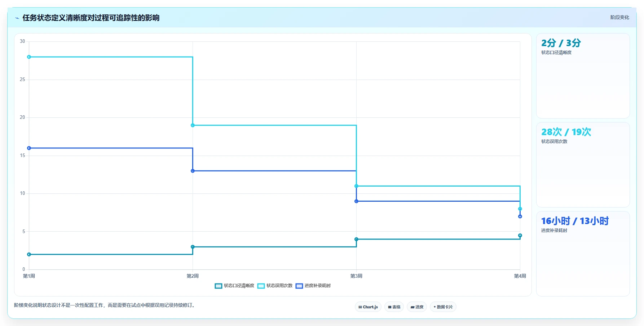This screenshot has width=644, height=326.
Task: Click the y-axis value 25
Action: click(x=22, y=80)
